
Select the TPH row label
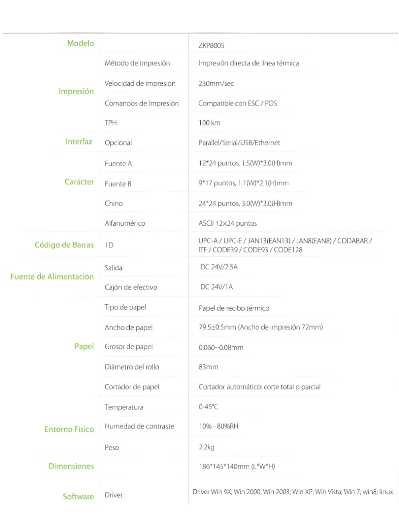tap(111, 123)
